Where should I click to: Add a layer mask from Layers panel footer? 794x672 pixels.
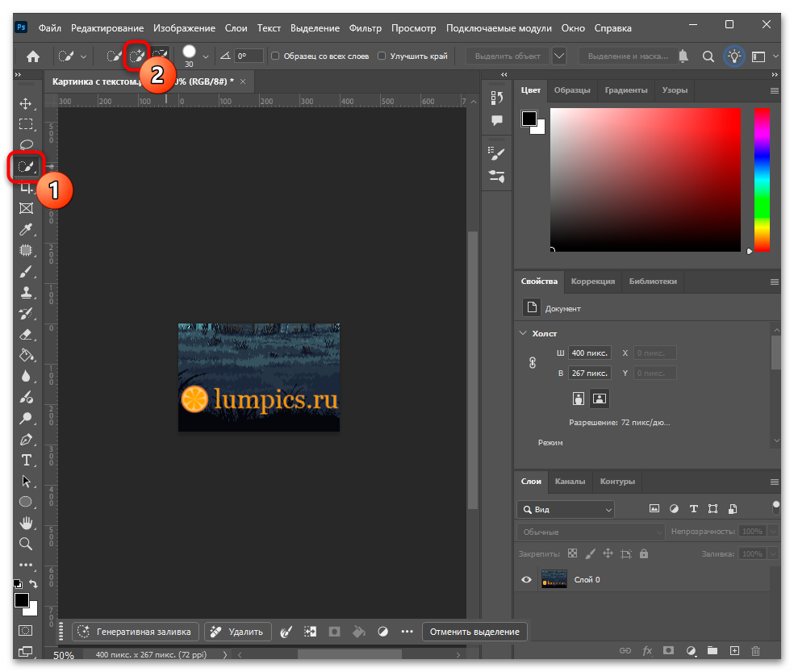(668, 651)
